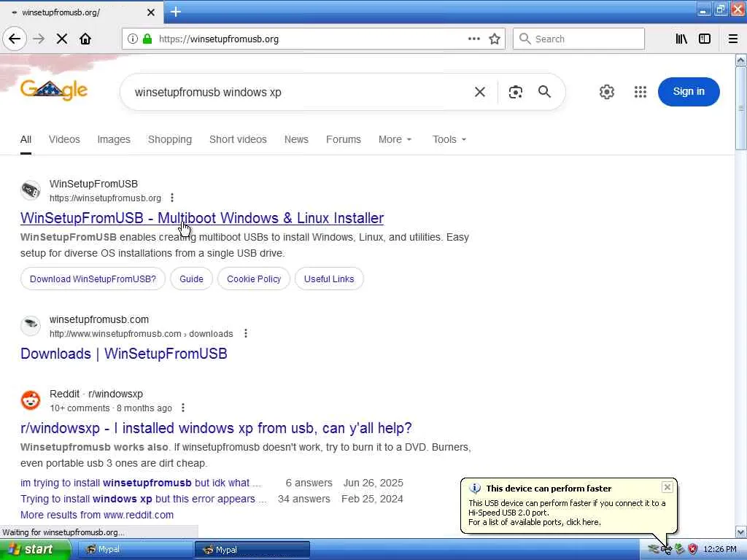747x560 pixels.
Task: Open the Windows Start menu
Action: pyautogui.click(x=35, y=550)
